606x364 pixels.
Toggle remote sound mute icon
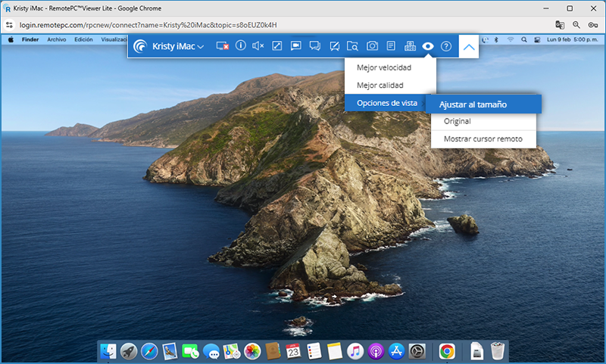point(258,46)
